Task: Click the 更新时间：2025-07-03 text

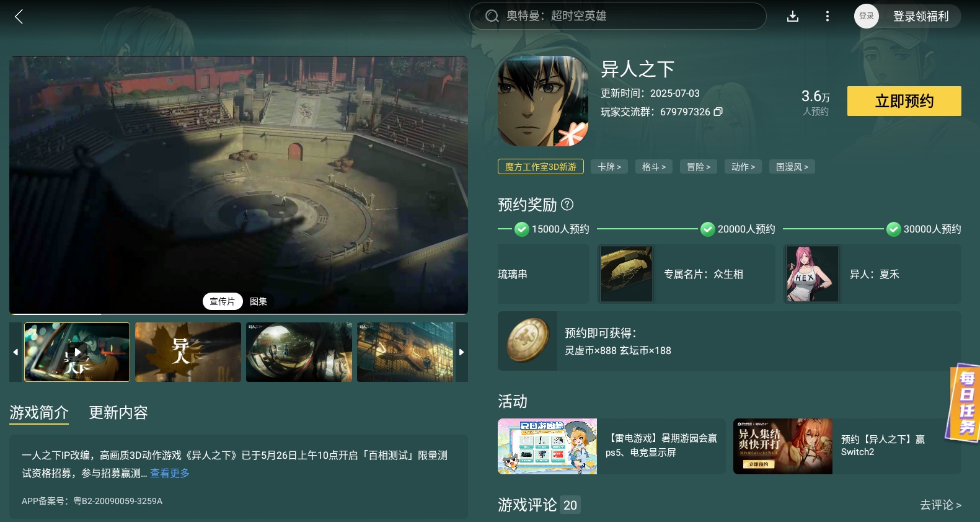Action: 650,94
